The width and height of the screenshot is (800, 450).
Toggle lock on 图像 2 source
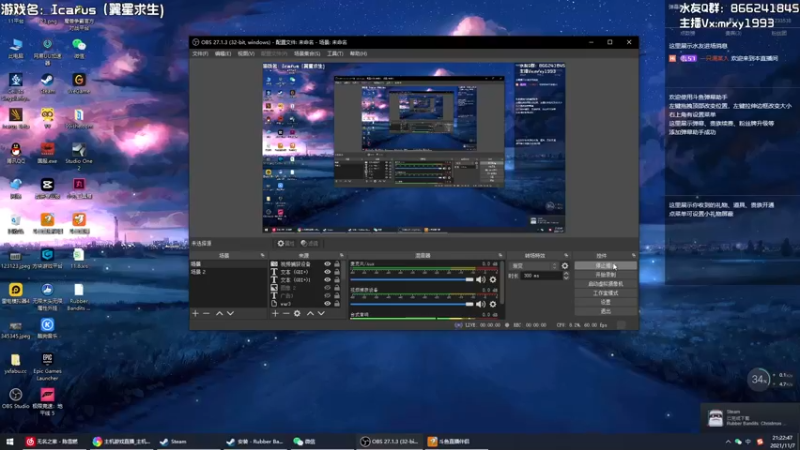[x=337, y=288]
